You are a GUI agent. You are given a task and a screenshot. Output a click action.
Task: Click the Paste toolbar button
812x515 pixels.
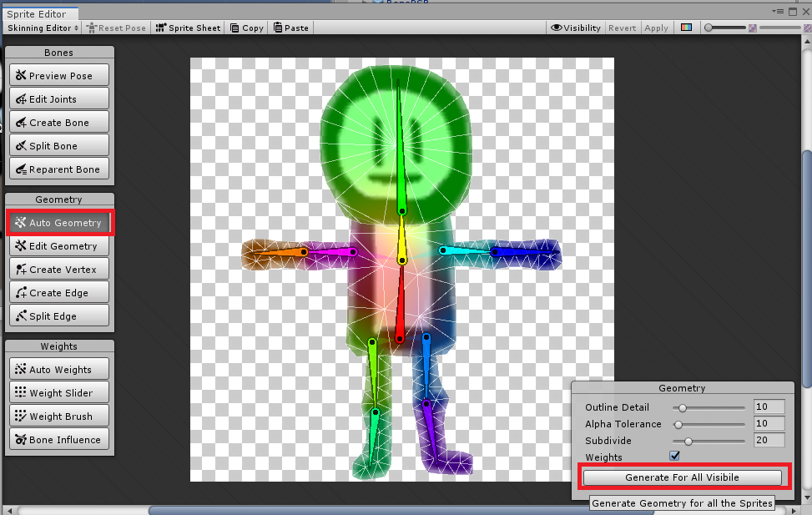290,28
